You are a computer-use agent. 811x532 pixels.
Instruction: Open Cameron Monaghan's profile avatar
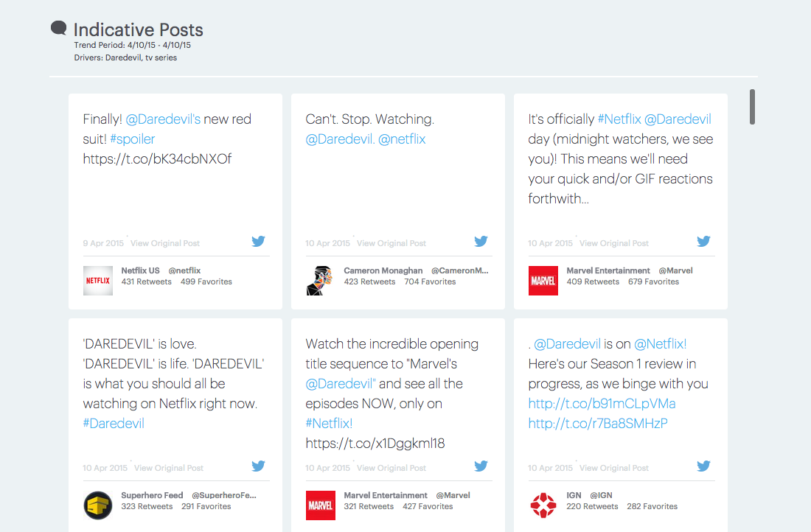[x=320, y=281]
